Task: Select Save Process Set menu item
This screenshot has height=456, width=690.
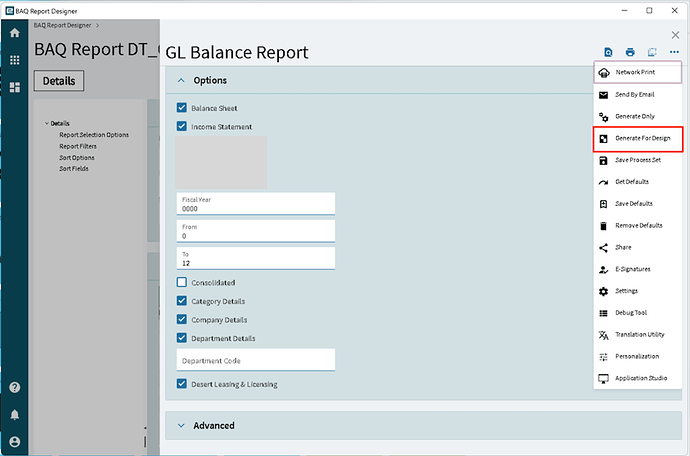Action: tap(638, 160)
